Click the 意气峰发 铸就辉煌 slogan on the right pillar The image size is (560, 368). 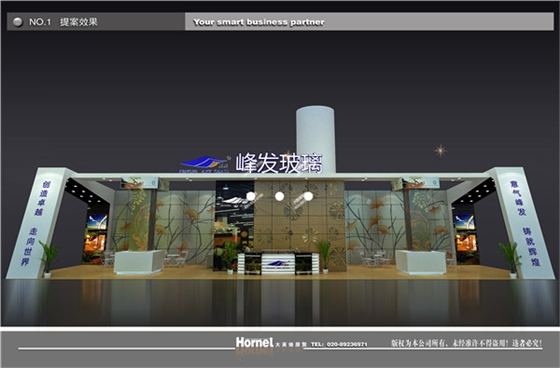523,223
